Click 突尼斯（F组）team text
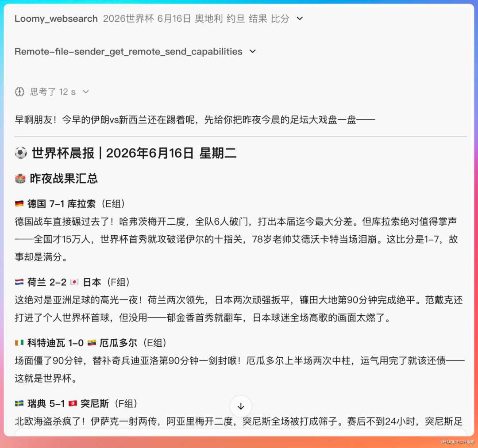 [x=109, y=404]
